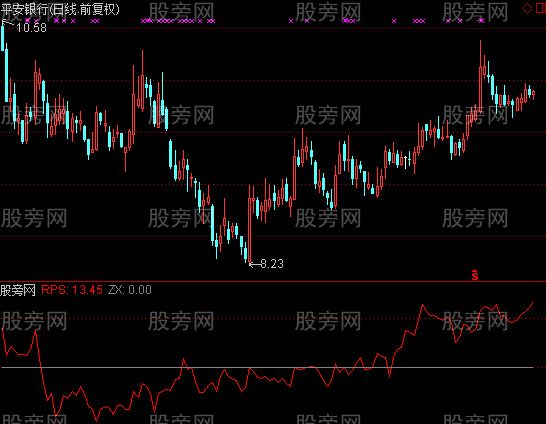Viewport: 546px width, 424px height.
Task: Click the RPS: 13.45 indicator value
Action: click(72, 290)
